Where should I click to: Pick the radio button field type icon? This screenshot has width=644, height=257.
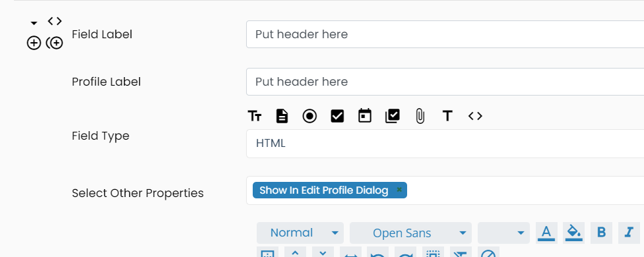[309, 117]
